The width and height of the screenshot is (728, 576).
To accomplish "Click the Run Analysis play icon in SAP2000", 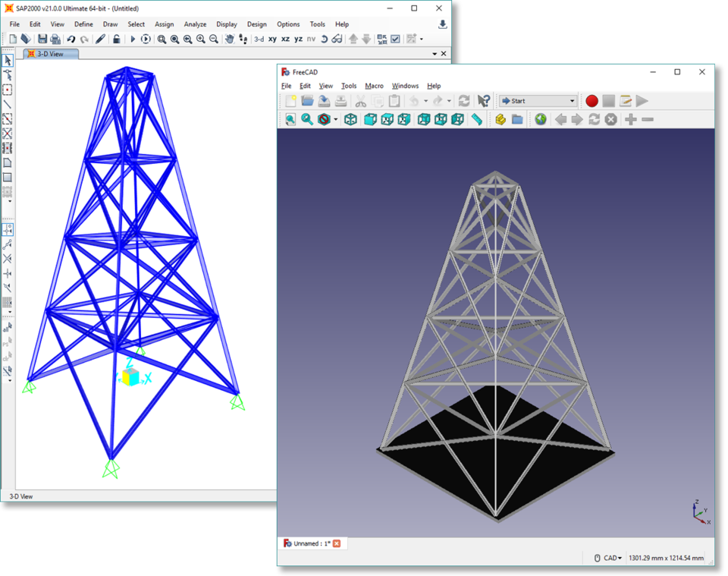I will pos(133,39).
